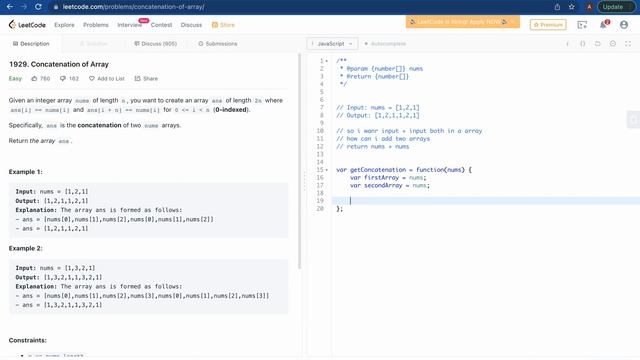
Task: Place cursor on code line 19
Action: 486,201
